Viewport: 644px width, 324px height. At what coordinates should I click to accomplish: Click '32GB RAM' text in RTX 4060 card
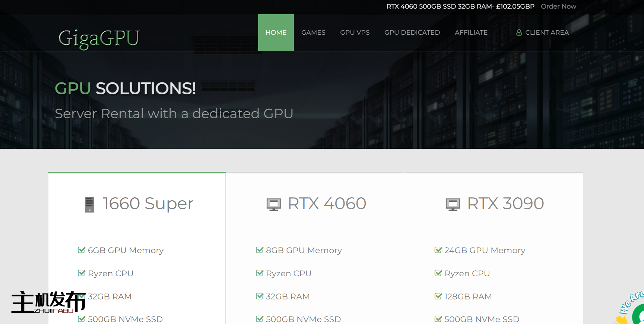point(288,296)
